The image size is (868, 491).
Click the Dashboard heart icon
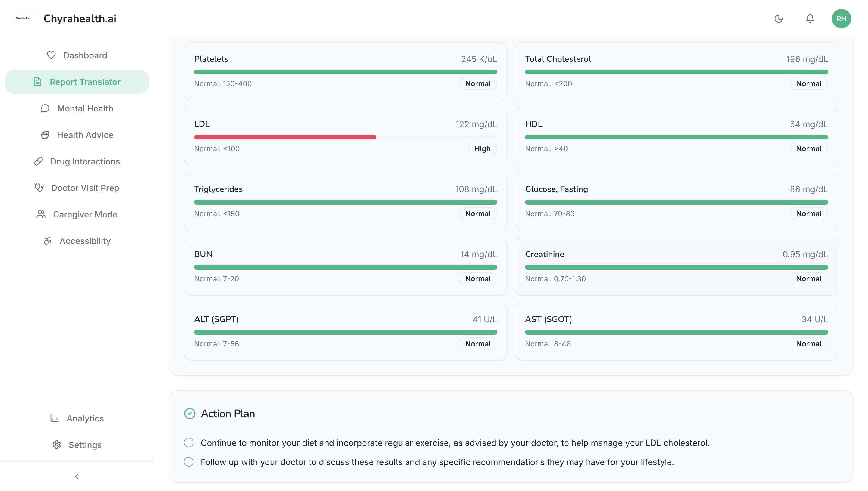pos(51,55)
